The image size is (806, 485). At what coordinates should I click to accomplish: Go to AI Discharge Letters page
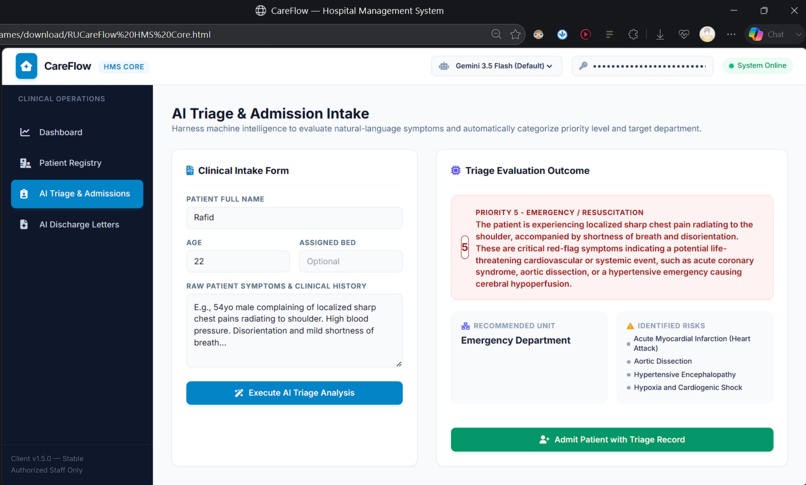[77, 225]
